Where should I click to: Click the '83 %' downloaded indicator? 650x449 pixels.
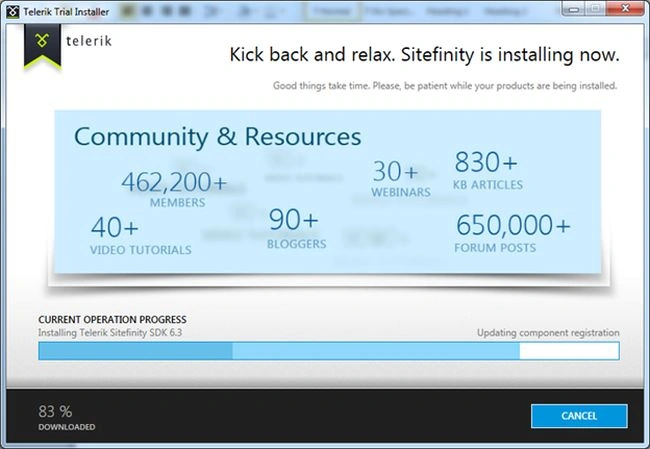point(66,417)
